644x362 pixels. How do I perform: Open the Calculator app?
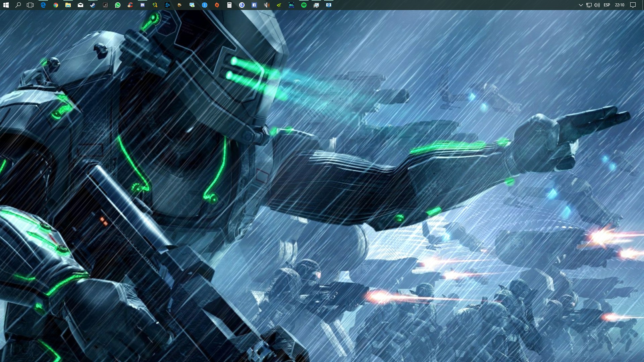pyautogui.click(x=229, y=5)
